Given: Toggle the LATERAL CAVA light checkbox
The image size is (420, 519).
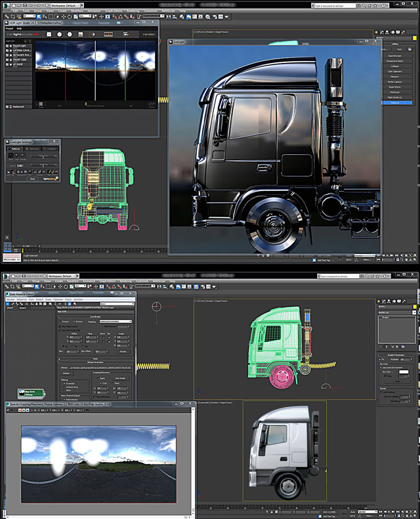Looking at the screenshot, I should (7, 51).
